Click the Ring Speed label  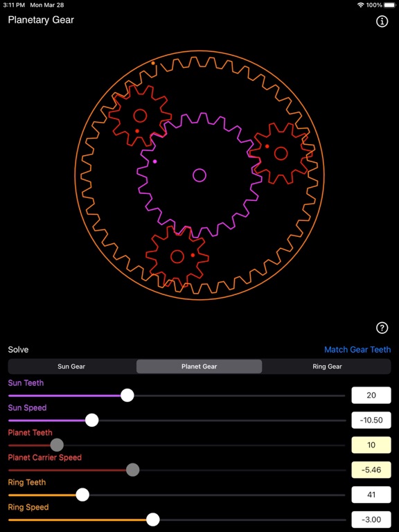[28, 507]
